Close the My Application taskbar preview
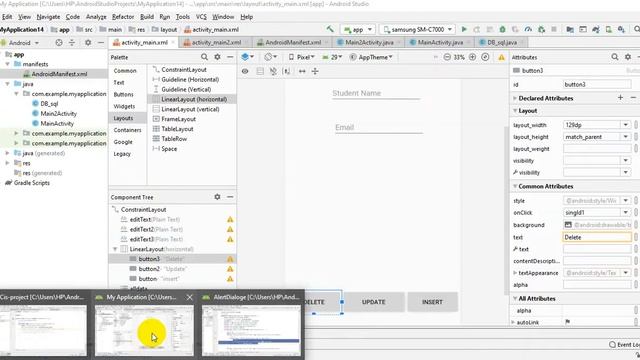The height and width of the screenshot is (360, 640). pyautogui.click(x=189, y=297)
